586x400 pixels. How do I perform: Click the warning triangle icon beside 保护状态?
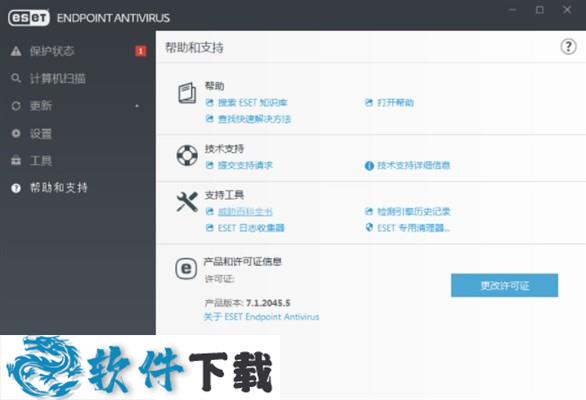[16, 51]
